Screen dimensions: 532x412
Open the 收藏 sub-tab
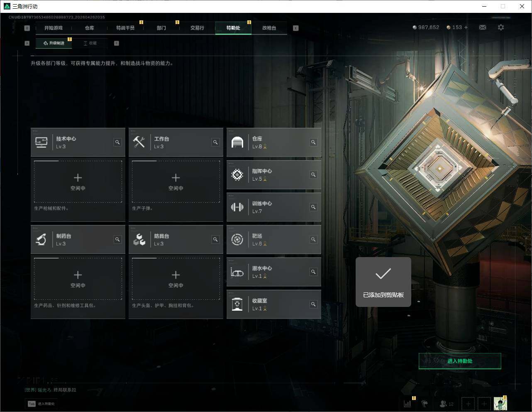click(90, 43)
